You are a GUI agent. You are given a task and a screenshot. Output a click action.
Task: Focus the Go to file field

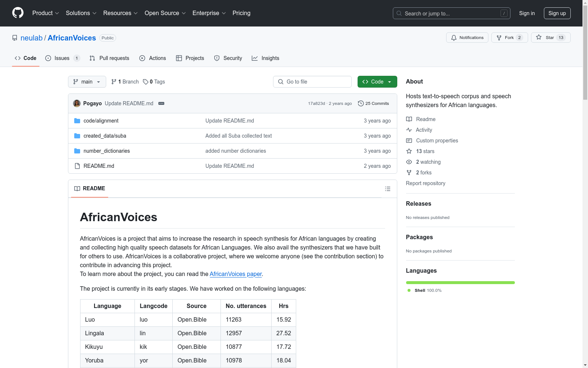(x=312, y=82)
